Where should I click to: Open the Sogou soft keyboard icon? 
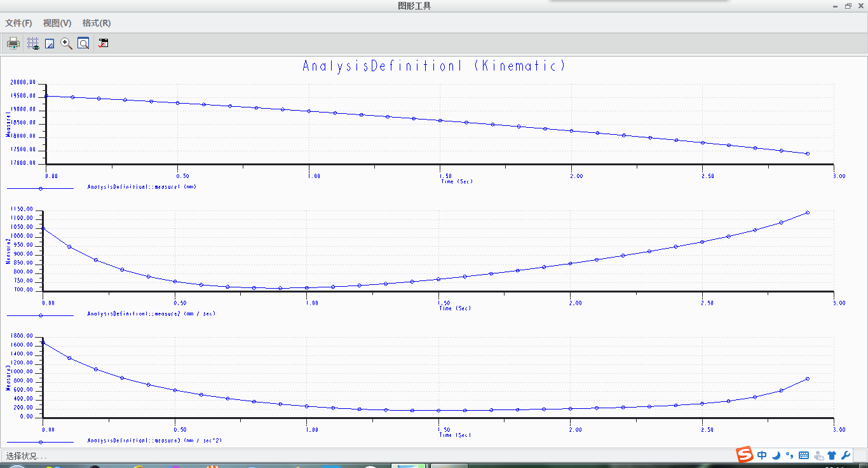(804, 455)
